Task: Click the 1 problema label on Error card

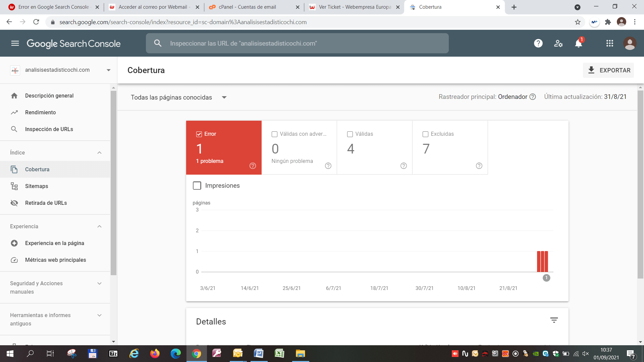Action: (x=210, y=161)
